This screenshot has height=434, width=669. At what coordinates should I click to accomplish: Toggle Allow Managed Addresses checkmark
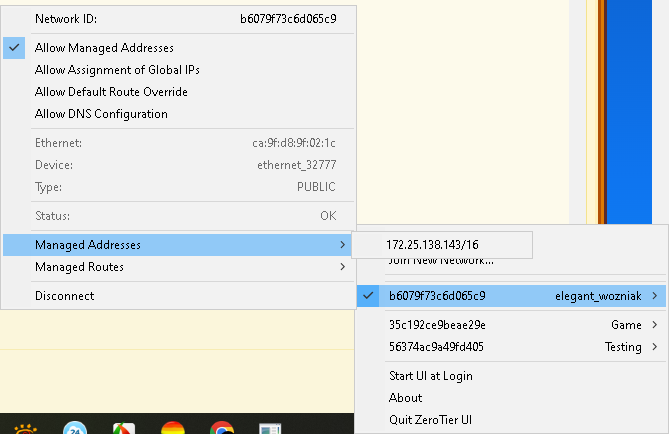104,48
